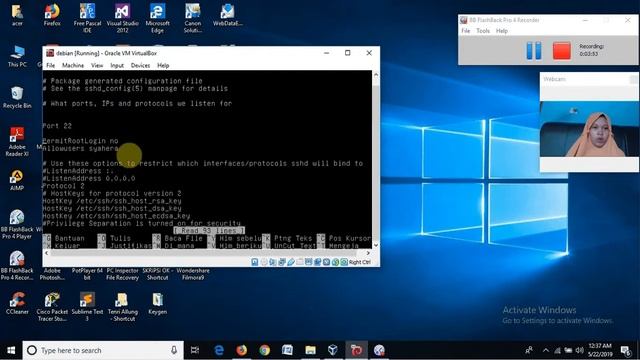
Task: Open the FlashBack Recorder Tools menu
Action: 483,31
